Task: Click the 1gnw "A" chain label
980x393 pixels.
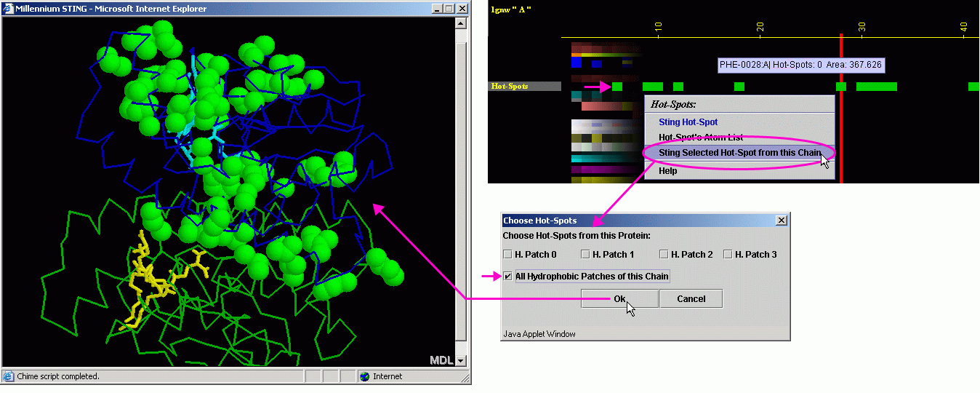Action: (x=512, y=9)
